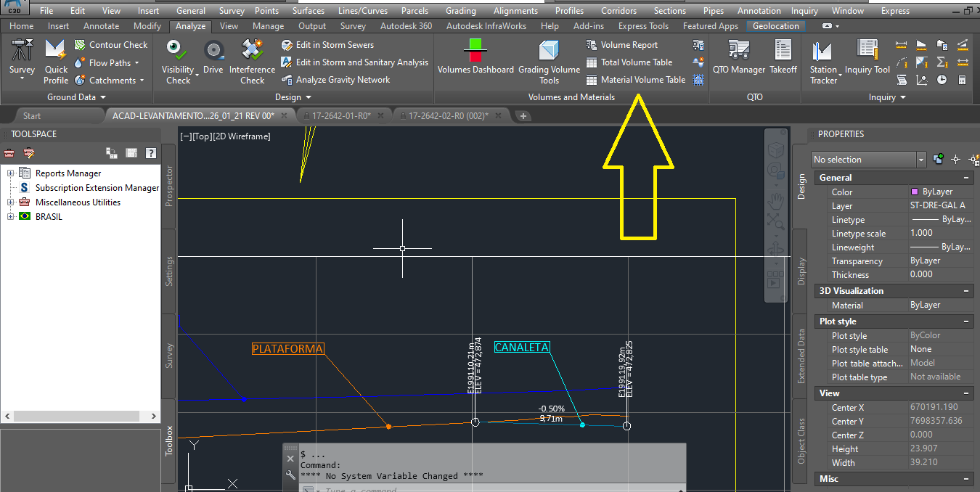
Task: Insert a Total Volume Table
Action: [629, 62]
